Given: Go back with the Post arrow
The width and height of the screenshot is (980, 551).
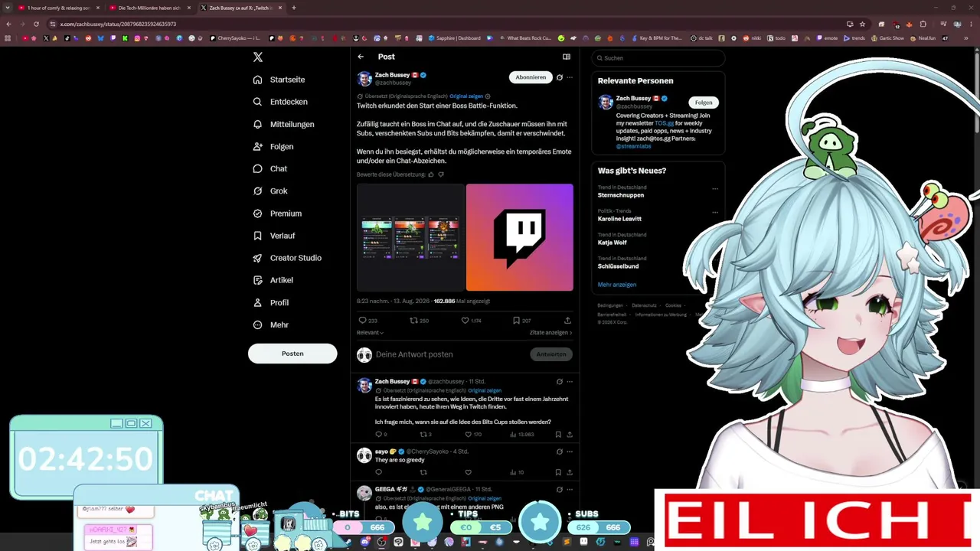Looking at the screenshot, I should pyautogui.click(x=361, y=57).
